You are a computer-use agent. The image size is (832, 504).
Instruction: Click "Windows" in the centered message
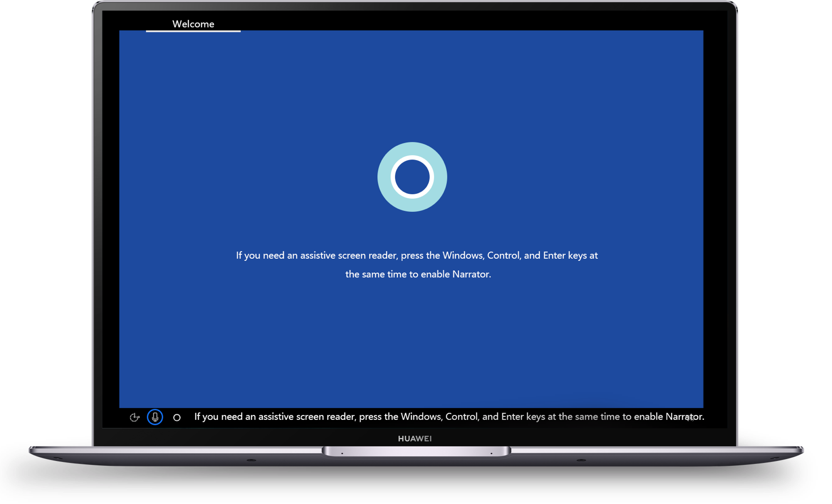coord(463,255)
